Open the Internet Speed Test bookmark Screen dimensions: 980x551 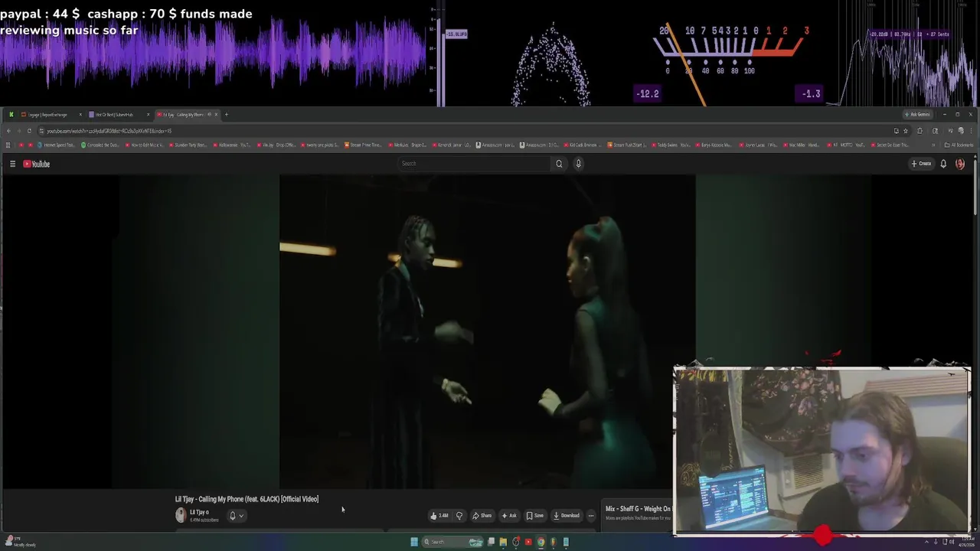click(55, 145)
